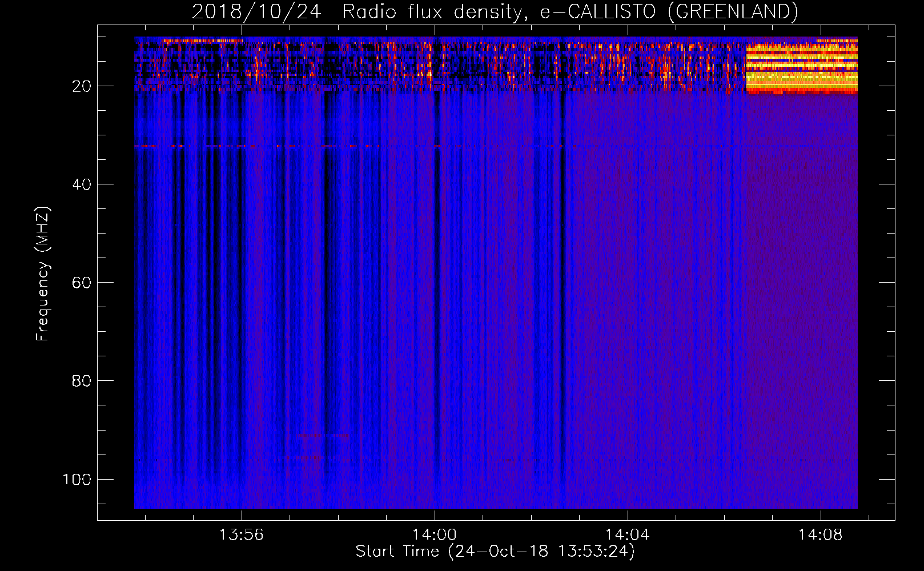
Task: Click the '13:56' time tick label
Action: tap(241, 535)
